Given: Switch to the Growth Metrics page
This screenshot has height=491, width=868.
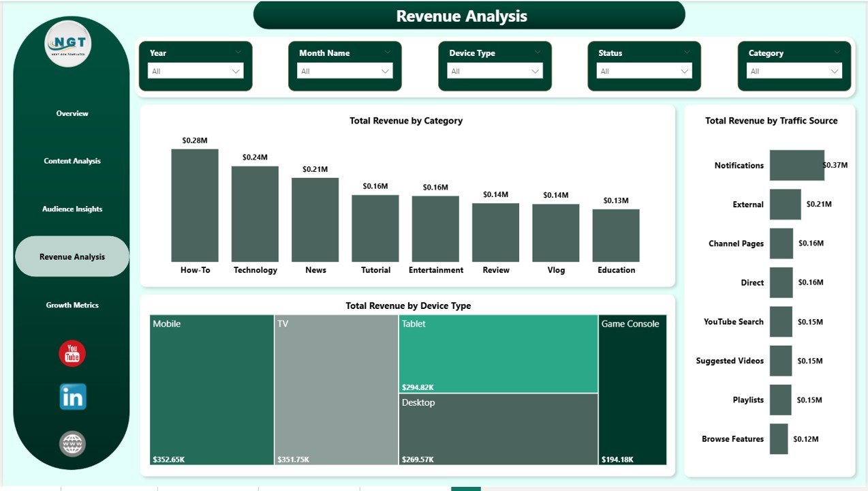Looking at the screenshot, I should [72, 305].
